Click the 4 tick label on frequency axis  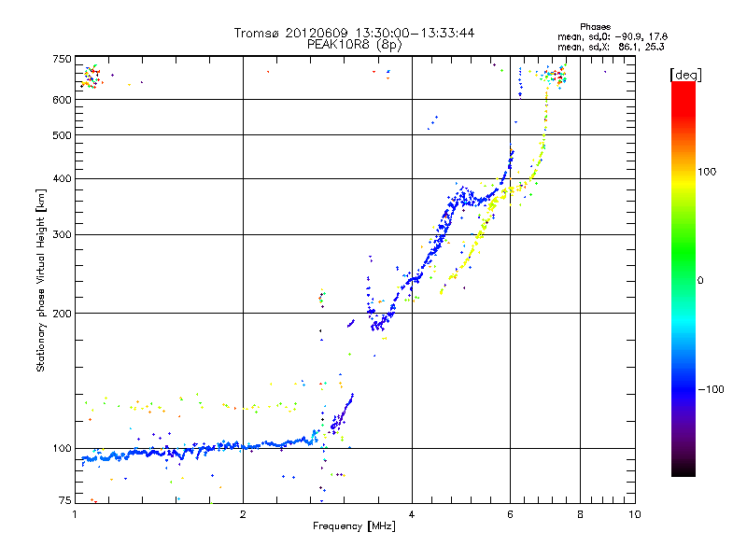coord(412,514)
